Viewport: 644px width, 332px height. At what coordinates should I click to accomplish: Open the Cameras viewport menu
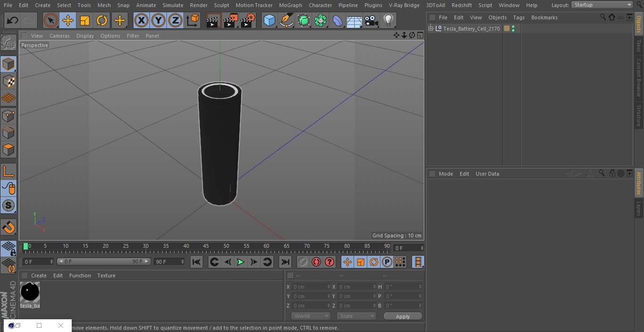click(59, 36)
